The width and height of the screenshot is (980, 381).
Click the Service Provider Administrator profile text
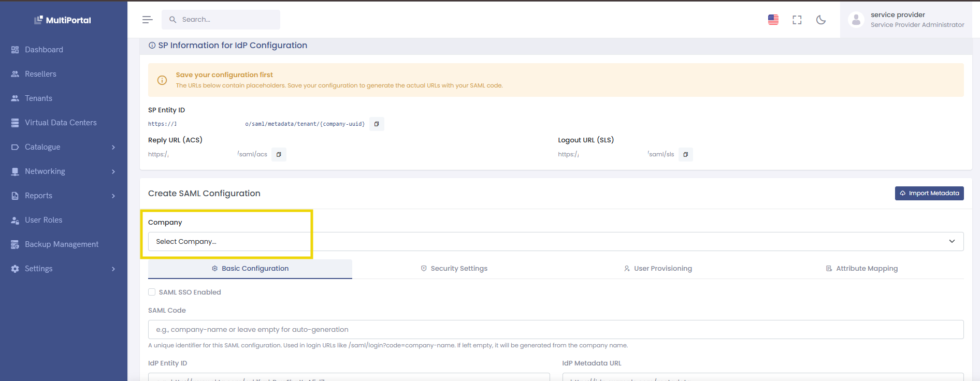(x=917, y=25)
